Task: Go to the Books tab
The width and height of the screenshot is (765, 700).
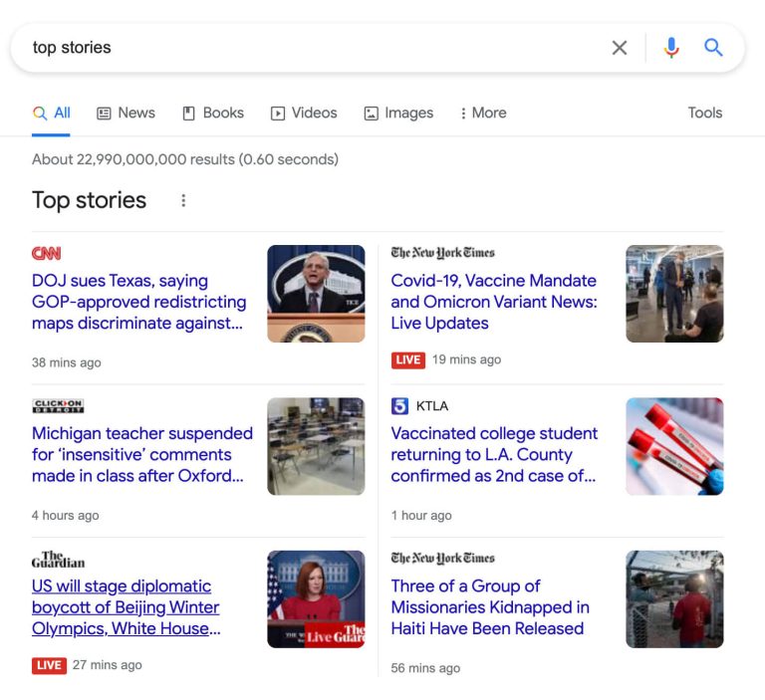Action: point(213,114)
